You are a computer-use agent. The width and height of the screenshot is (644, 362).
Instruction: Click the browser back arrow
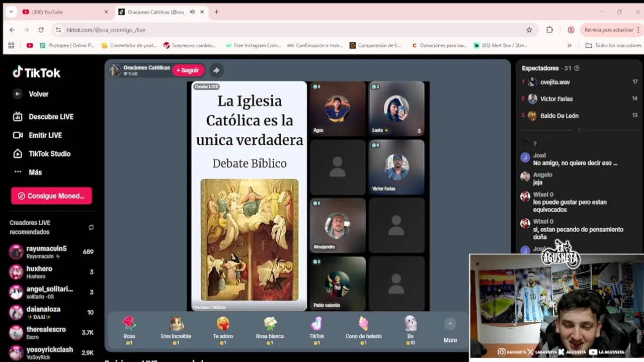[x=12, y=30]
